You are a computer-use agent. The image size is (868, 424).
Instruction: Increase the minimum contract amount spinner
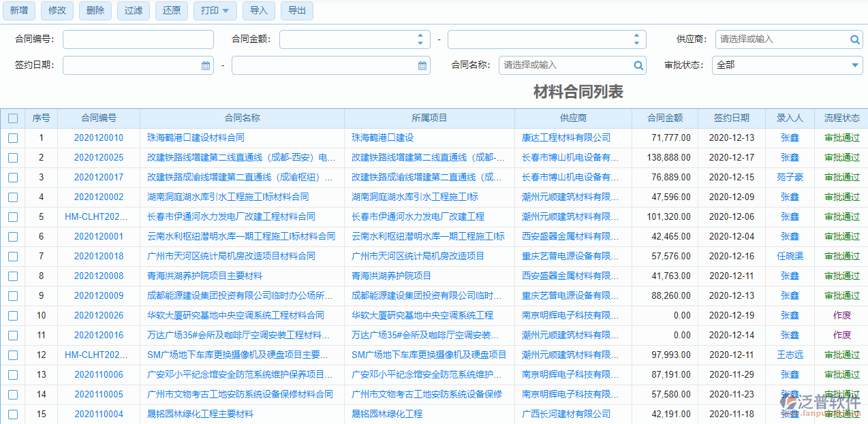420,36
